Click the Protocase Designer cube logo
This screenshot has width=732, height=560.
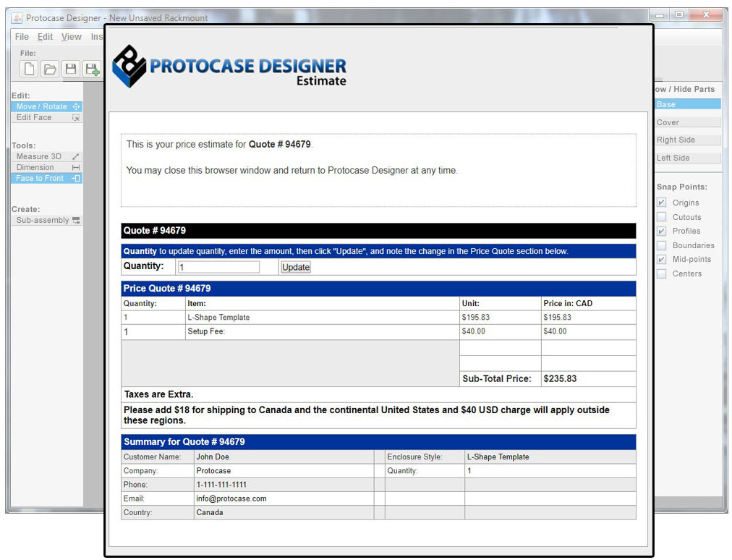[x=129, y=67]
